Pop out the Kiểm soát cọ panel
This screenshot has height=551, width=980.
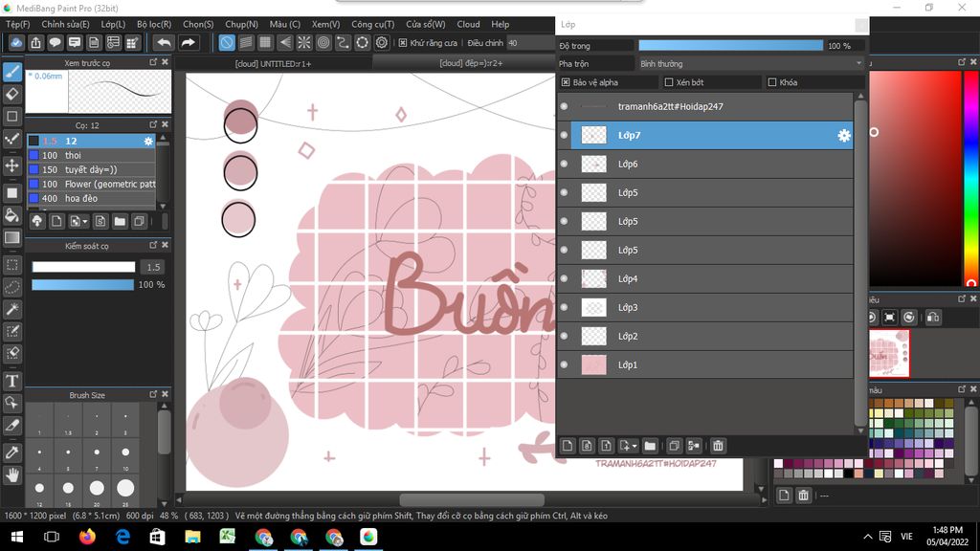(x=153, y=245)
